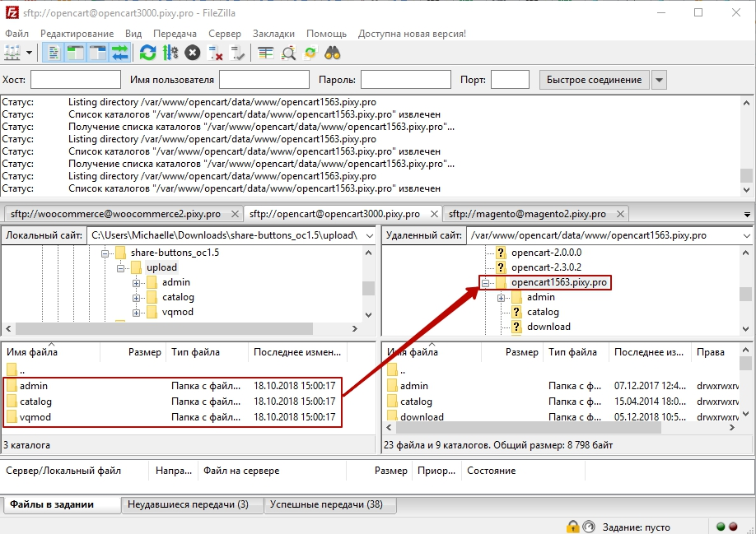Close the opencart3000.pixy.pro tab
756x534 pixels.
pyautogui.click(x=434, y=214)
